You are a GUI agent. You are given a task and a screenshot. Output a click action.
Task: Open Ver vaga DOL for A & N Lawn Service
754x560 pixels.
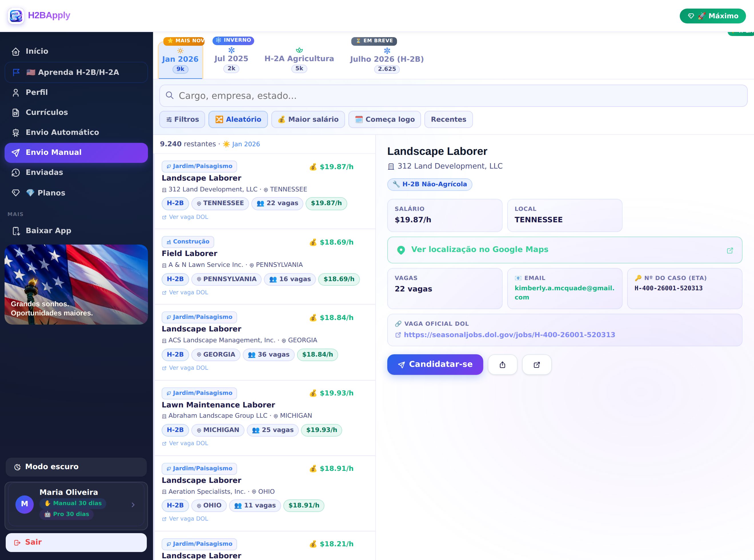[x=185, y=292]
